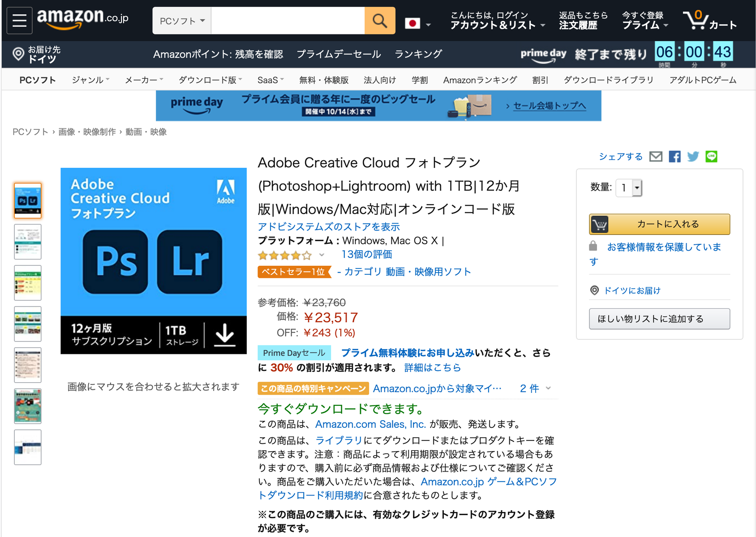The height and width of the screenshot is (537, 756).
Task: Expand the 2 件 campaign list
Action: (536, 388)
